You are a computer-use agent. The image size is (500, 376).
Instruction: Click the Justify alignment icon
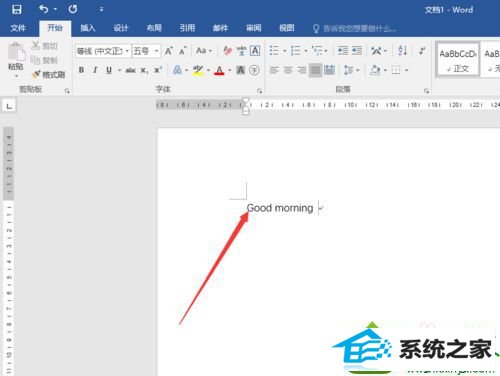[x=315, y=70]
